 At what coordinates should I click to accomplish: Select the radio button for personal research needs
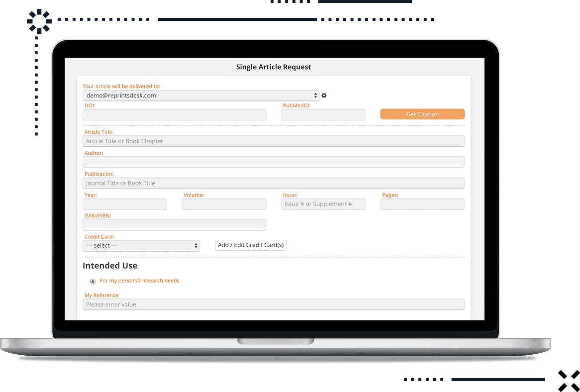[x=93, y=281]
